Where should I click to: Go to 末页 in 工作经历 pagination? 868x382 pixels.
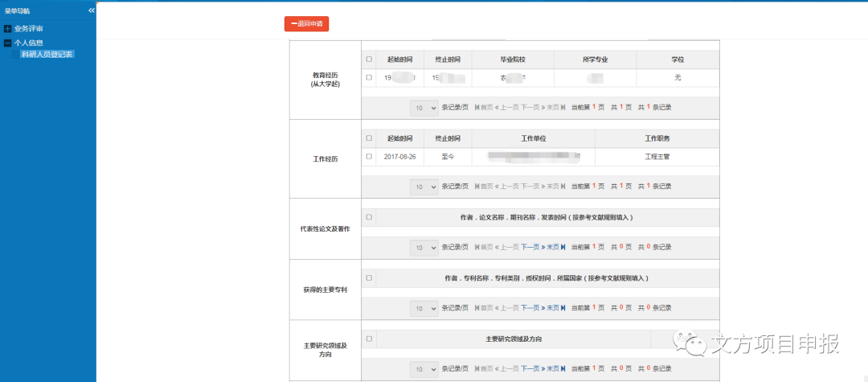[556, 187]
